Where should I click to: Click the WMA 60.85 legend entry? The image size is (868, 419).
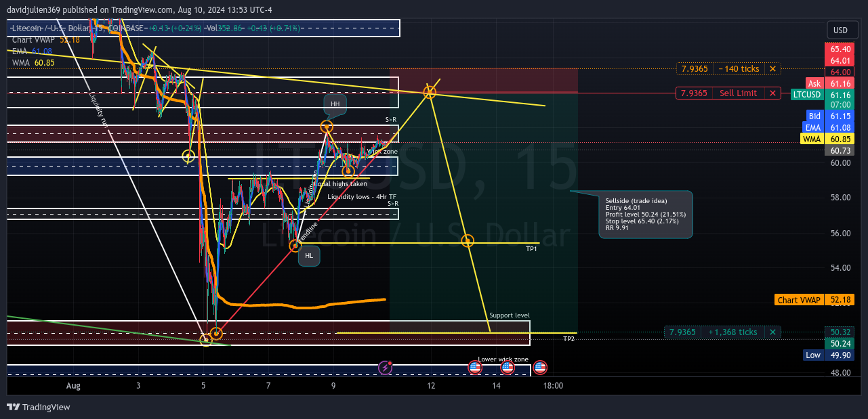[33, 63]
